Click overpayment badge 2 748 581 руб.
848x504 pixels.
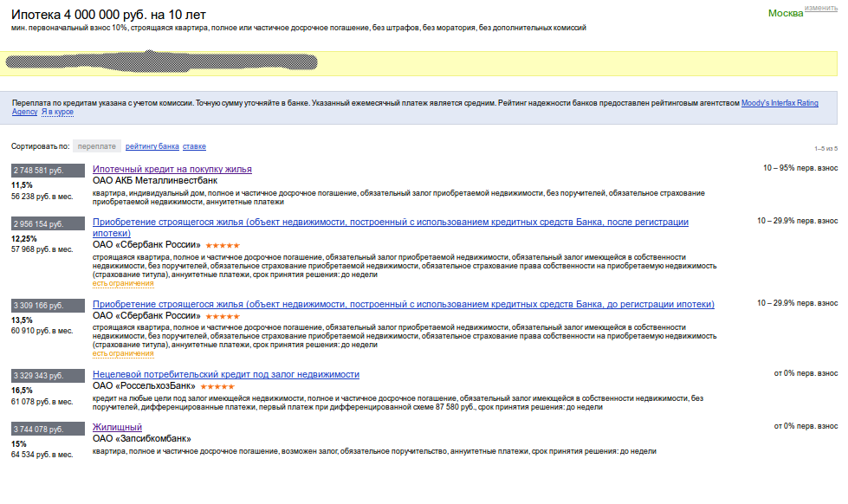pyautogui.click(x=49, y=171)
